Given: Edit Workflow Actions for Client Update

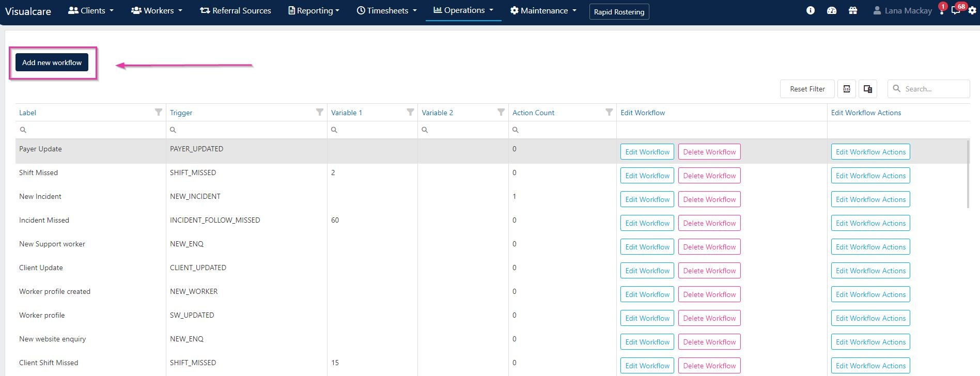Looking at the screenshot, I should pyautogui.click(x=870, y=271).
